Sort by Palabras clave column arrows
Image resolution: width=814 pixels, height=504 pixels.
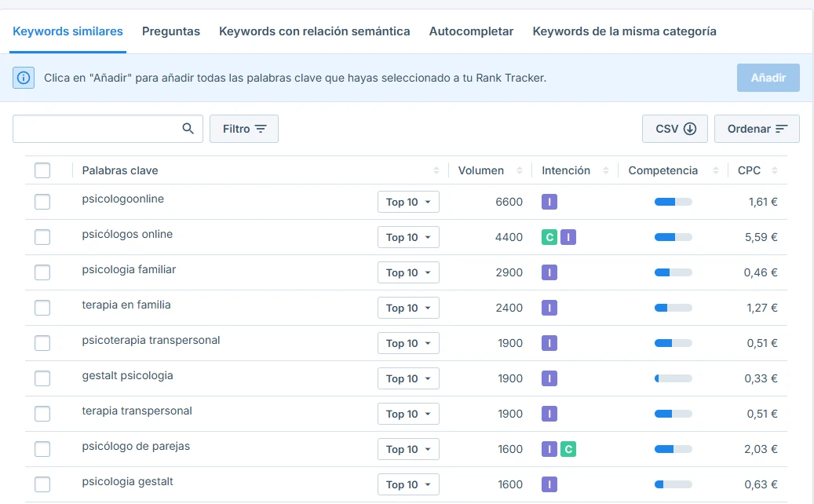pos(436,170)
